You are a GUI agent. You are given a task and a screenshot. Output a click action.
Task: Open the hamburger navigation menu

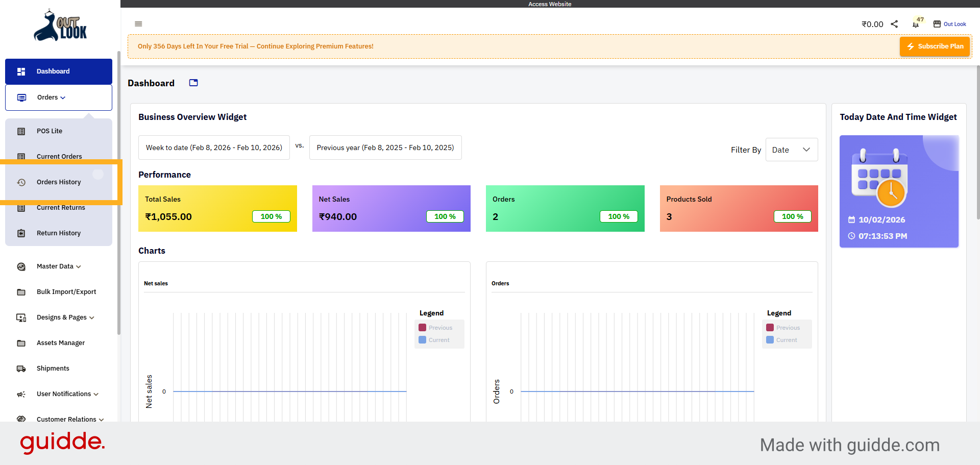(138, 24)
